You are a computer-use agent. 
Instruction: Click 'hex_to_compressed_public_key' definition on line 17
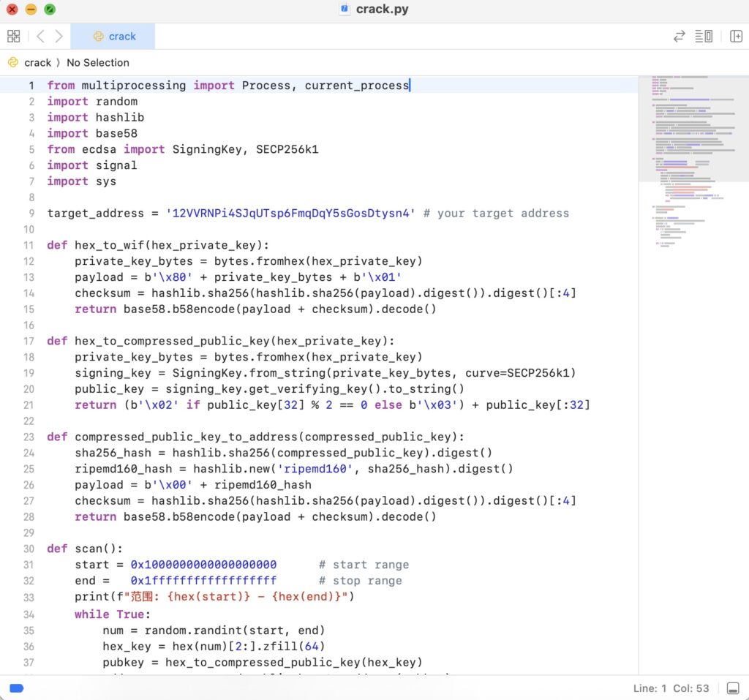pyautogui.click(x=173, y=341)
